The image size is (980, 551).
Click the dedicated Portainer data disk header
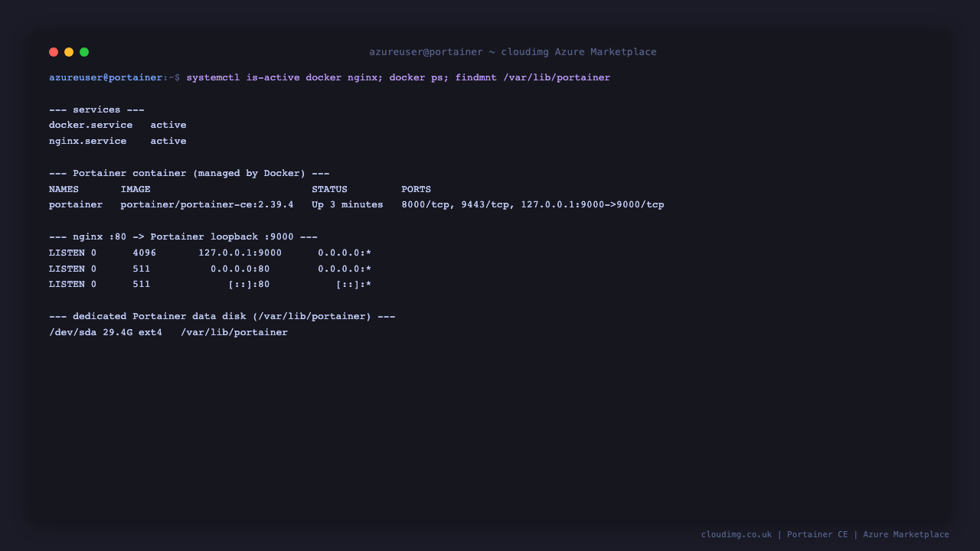(x=222, y=317)
